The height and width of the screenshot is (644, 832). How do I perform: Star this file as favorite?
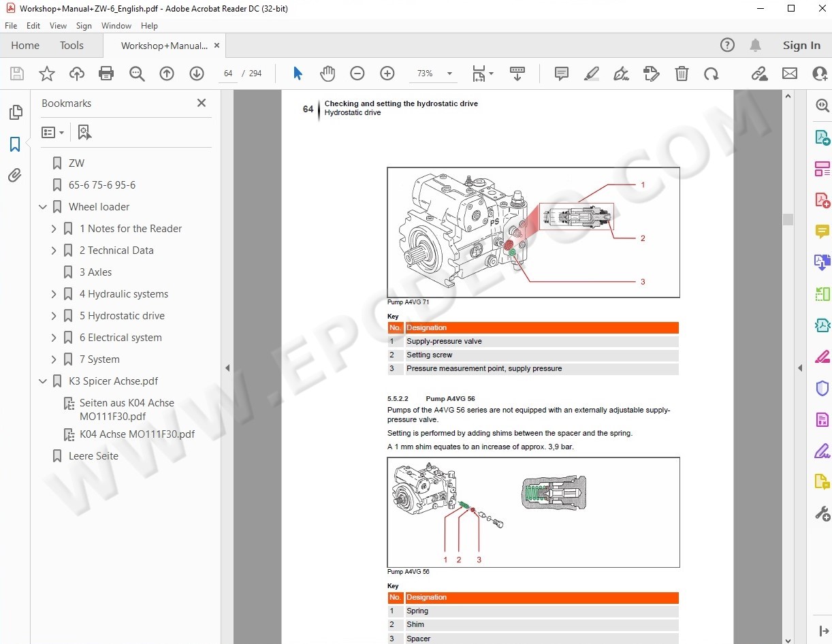pos(46,74)
